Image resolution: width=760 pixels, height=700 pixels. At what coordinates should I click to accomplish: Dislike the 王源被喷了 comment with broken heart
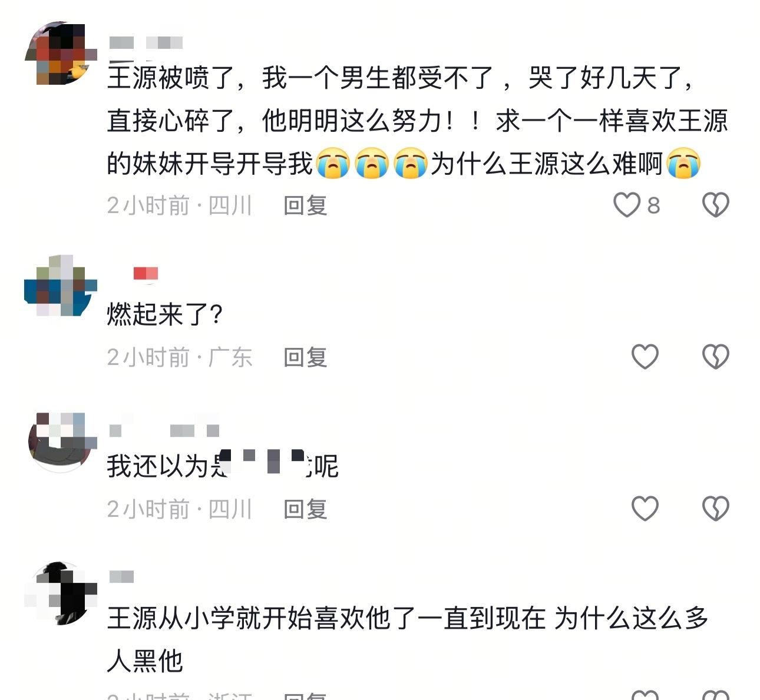pos(716,205)
